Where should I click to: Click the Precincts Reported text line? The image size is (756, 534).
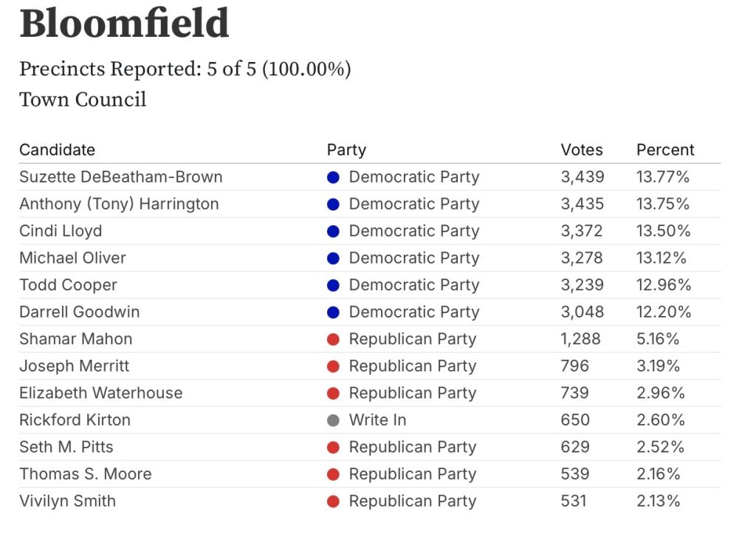185,69
